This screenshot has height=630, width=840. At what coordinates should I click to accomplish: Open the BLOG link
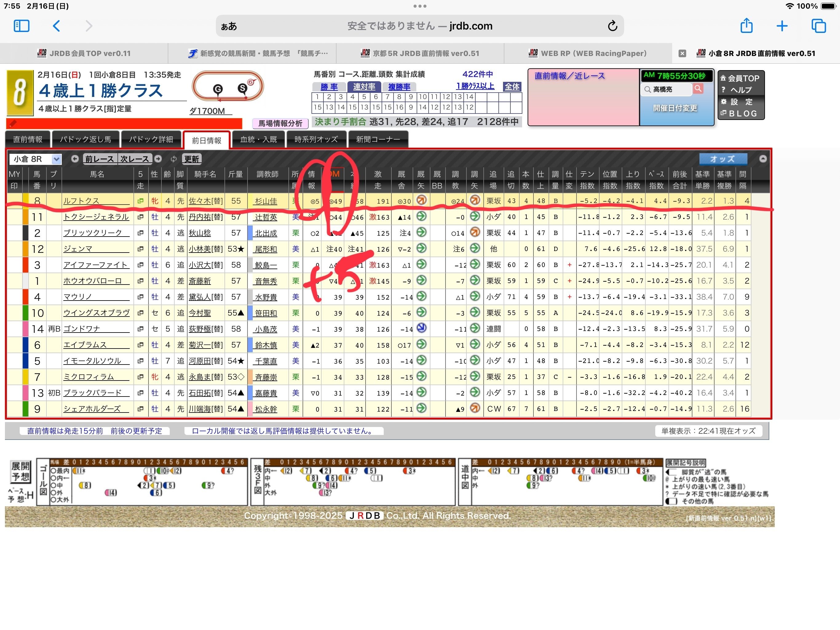tap(739, 114)
